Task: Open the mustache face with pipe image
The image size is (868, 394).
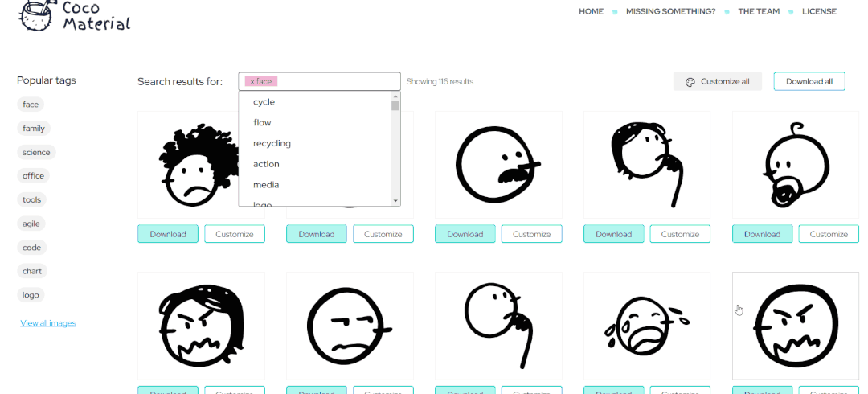Action: point(498,165)
